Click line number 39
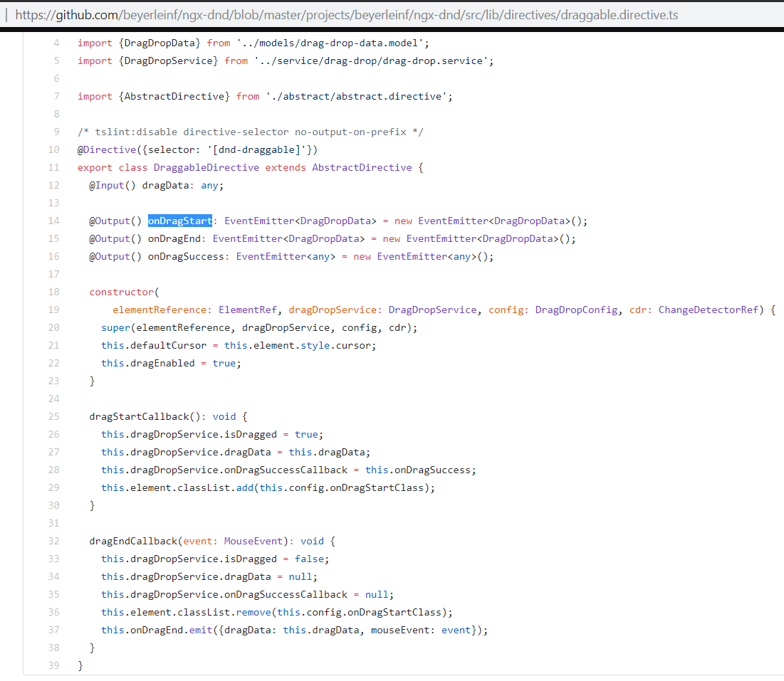 (53, 665)
